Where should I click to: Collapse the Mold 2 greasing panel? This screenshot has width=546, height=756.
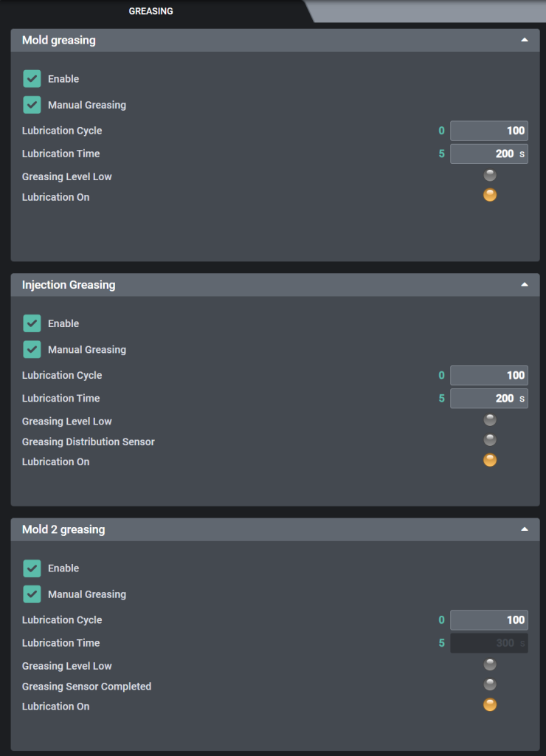click(525, 529)
